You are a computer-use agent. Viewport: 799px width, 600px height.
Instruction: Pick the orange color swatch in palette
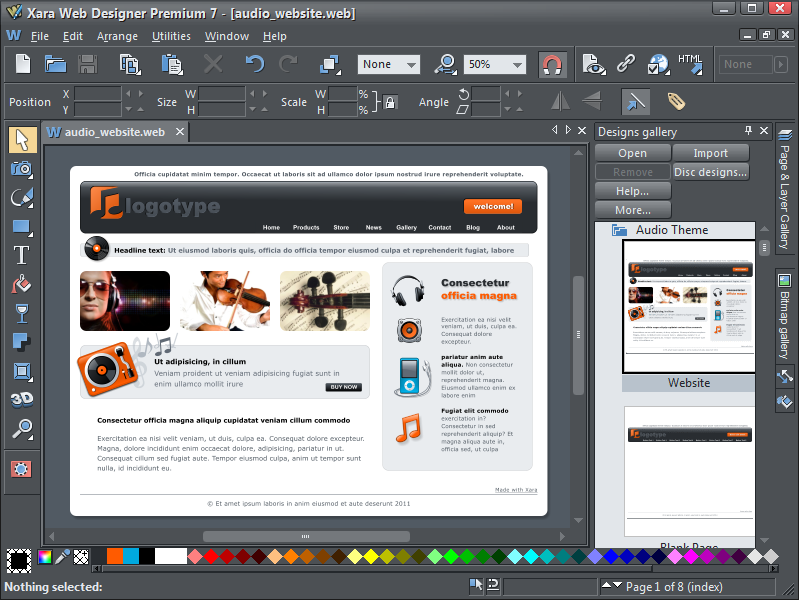115,556
